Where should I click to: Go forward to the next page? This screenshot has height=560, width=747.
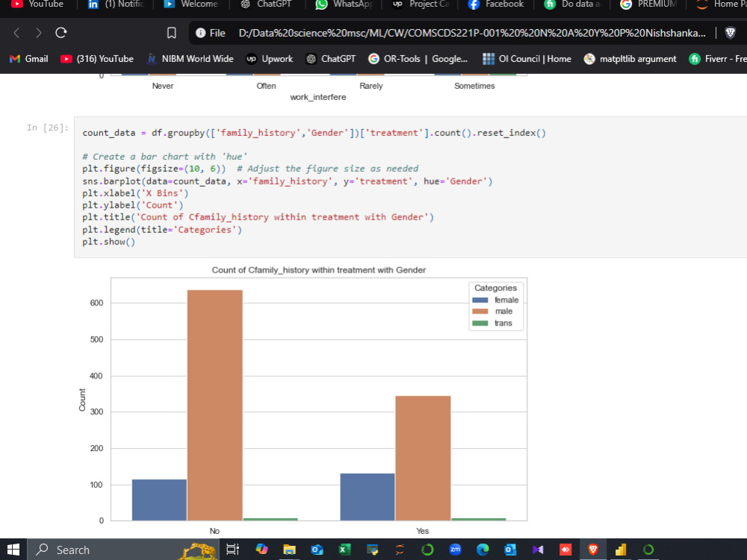tap(39, 33)
